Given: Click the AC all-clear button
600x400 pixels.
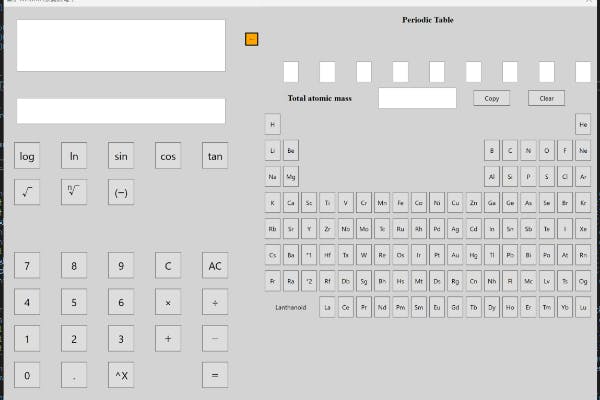Looking at the screenshot, I should (x=215, y=266).
